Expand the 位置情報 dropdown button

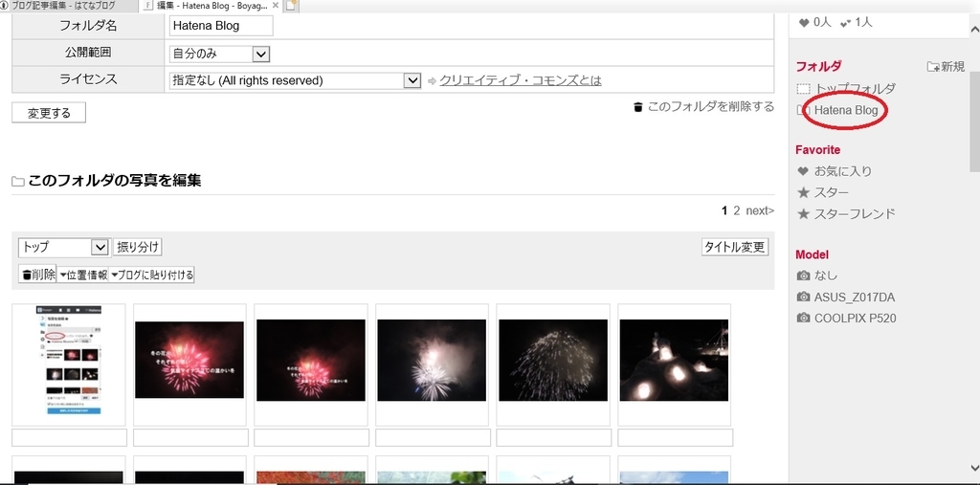(x=82, y=275)
